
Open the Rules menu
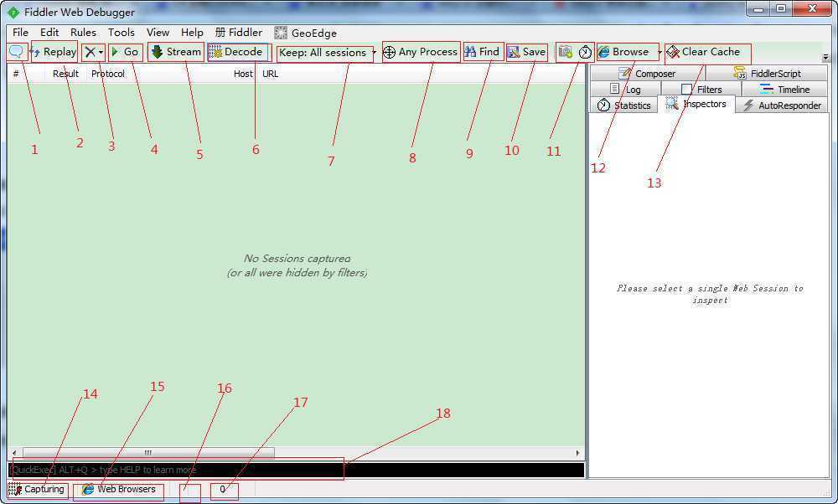pos(83,33)
